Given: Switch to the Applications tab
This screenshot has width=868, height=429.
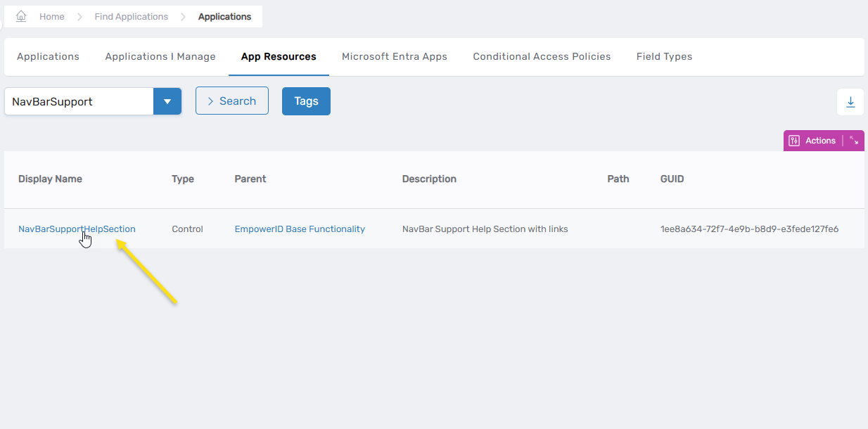Looking at the screenshot, I should point(48,56).
